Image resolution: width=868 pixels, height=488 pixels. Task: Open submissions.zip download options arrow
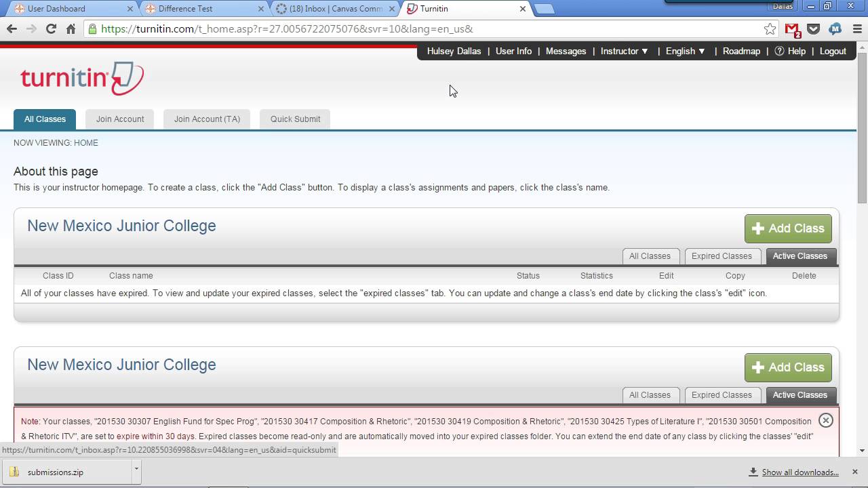click(136, 468)
